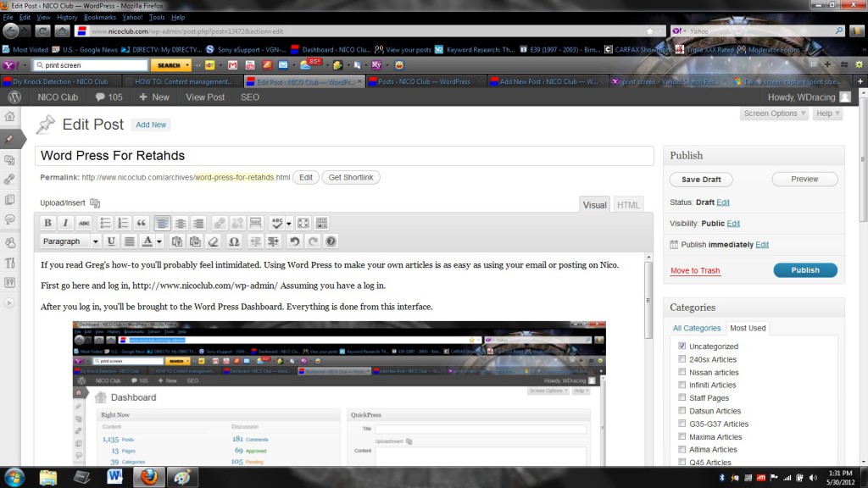Open the WordPress logo menu in admin bar

(x=15, y=97)
